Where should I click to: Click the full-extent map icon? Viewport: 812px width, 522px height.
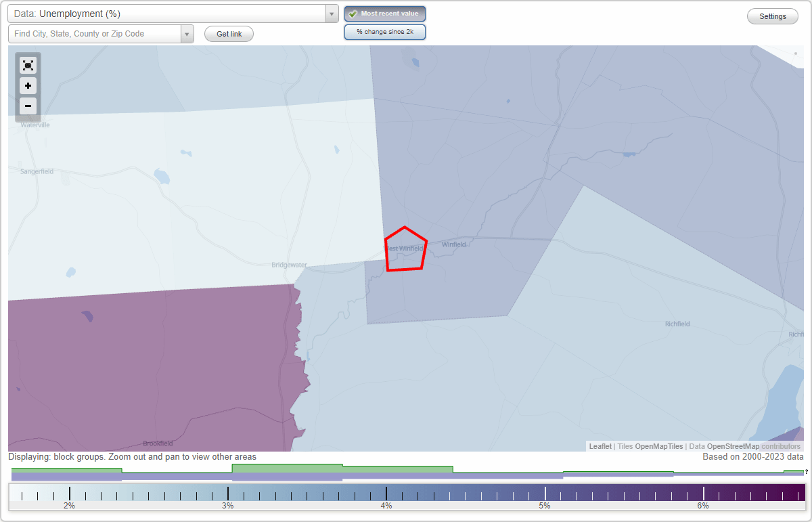click(x=28, y=65)
